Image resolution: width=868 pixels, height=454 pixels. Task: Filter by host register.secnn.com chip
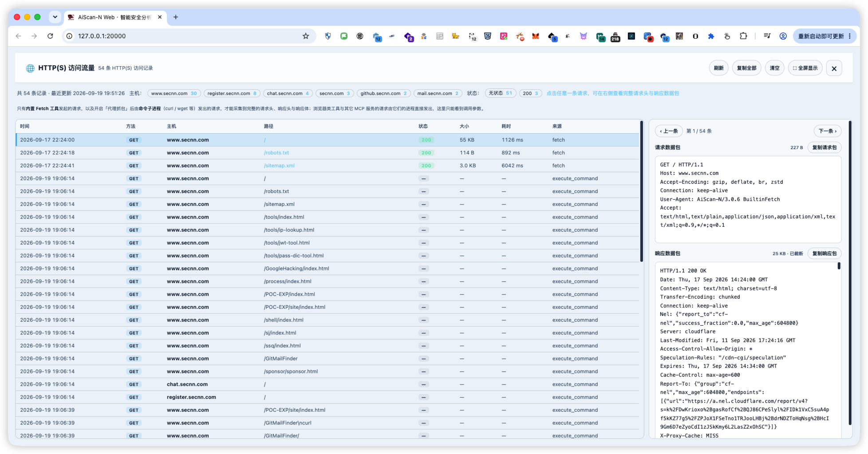click(232, 93)
